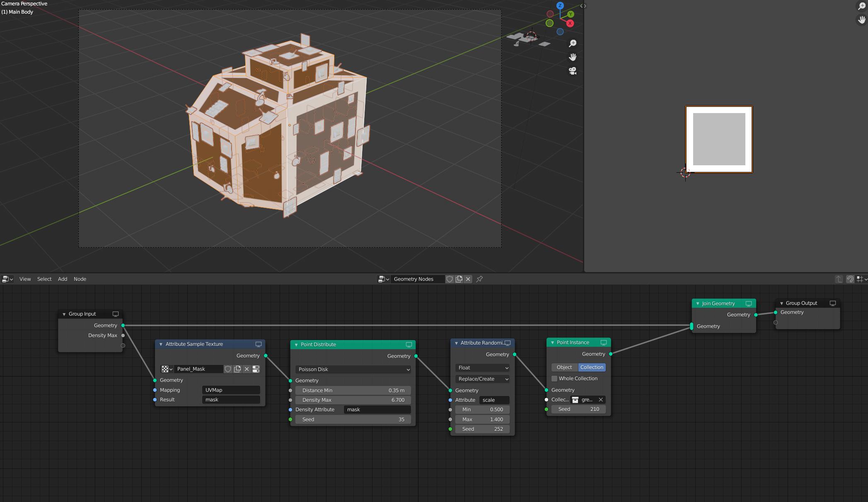Viewport: 868px width, 502px height.
Task: Click the 3D viewport pan hand icon
Action: point(573,57)
